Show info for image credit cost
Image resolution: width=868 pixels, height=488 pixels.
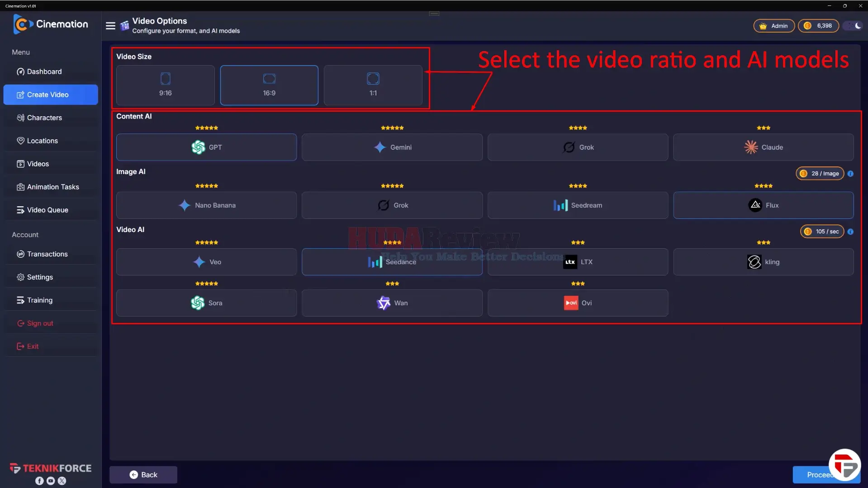[850, 174]
